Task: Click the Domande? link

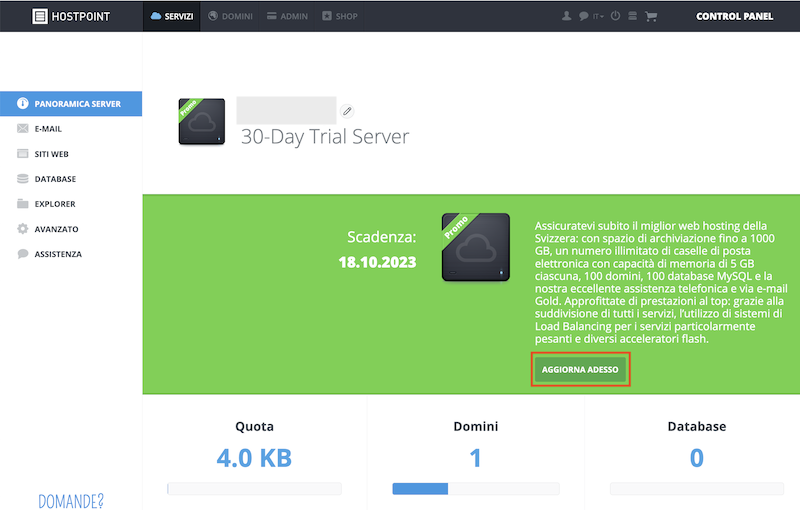Action: (x=71, y=501)
